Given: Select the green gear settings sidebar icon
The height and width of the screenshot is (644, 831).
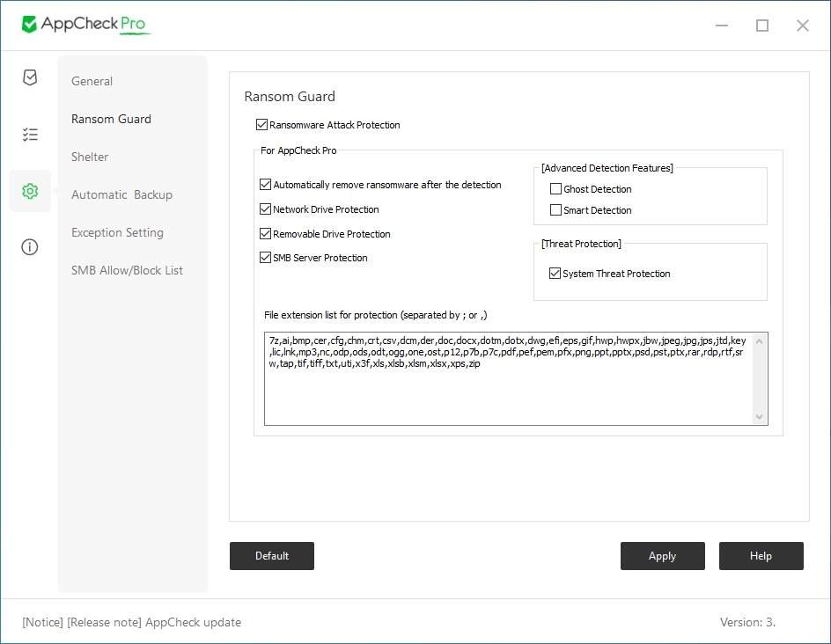Looking at the screenshot, I should coord(30,191).
